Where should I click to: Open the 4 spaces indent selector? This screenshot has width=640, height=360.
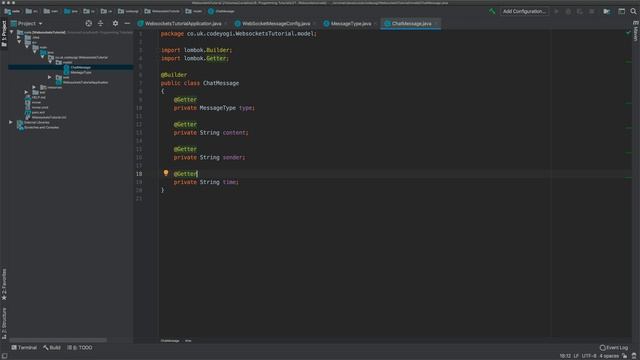click(609, 356)
